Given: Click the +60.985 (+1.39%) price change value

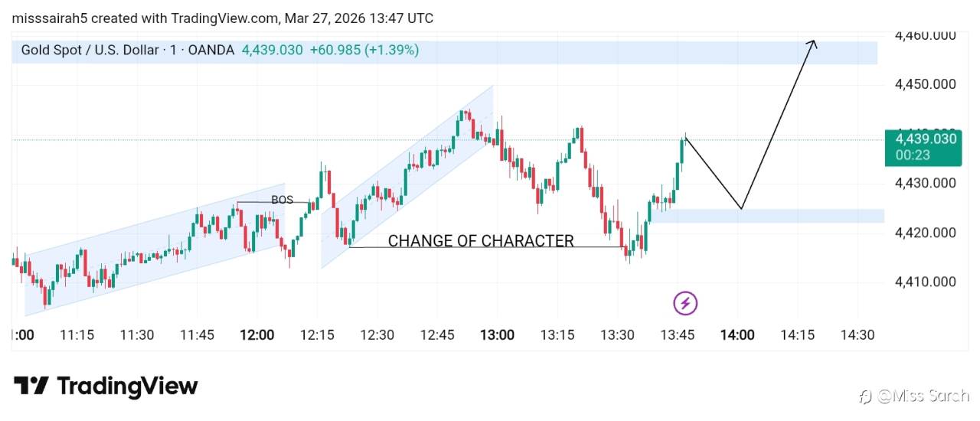Looking at the screenshot, I should pos(364,51).
